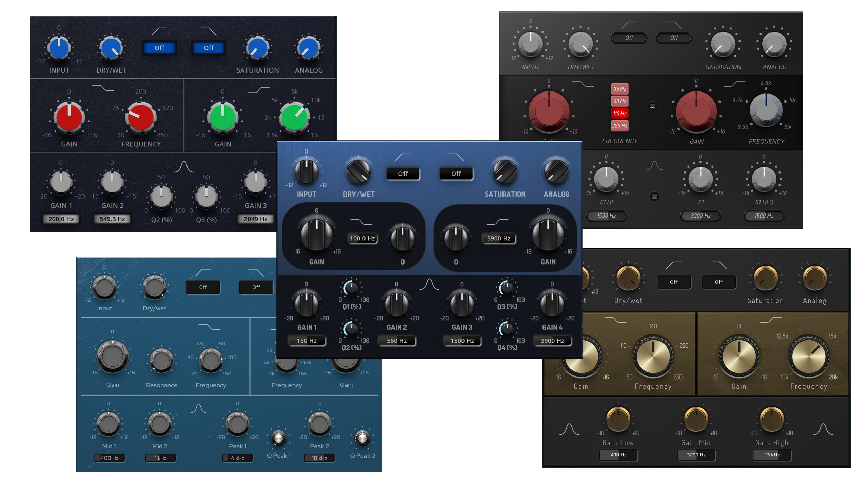Screen dimensions: 868x488
Task: Click high-pass curve icon above blue Off button
Action: coord(159,32)
